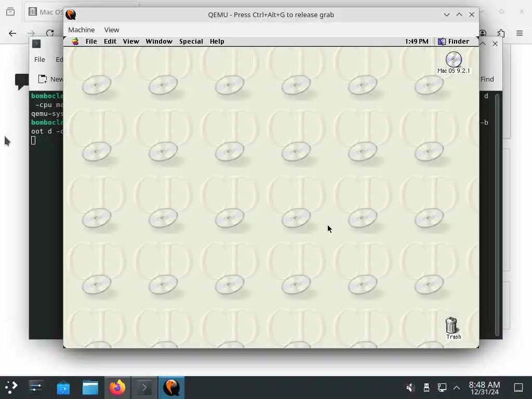Screen dimensions: 532x399
Task: Click the terminal app icon in title bar
Action: coord(36,44)
